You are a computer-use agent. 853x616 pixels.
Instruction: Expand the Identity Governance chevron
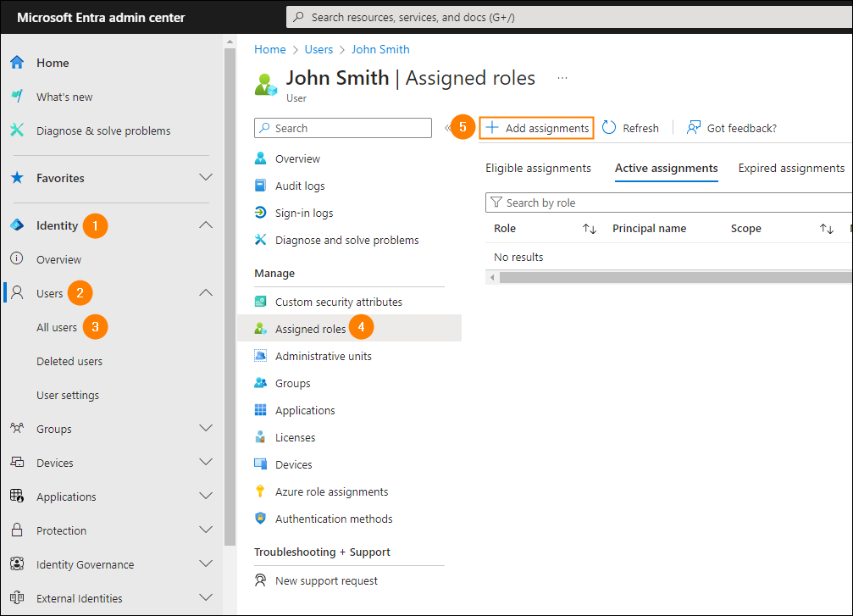click(206, 563)
